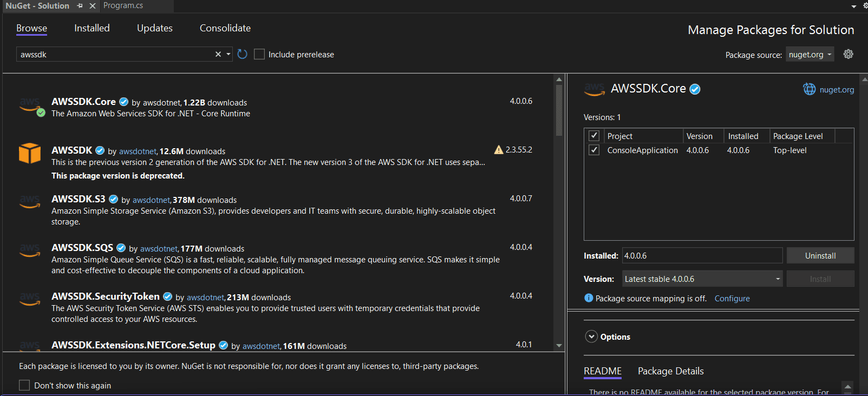Switch to the Installed tab
The width and height of the screenshot is (868, 396).
[x=92, y=28]
